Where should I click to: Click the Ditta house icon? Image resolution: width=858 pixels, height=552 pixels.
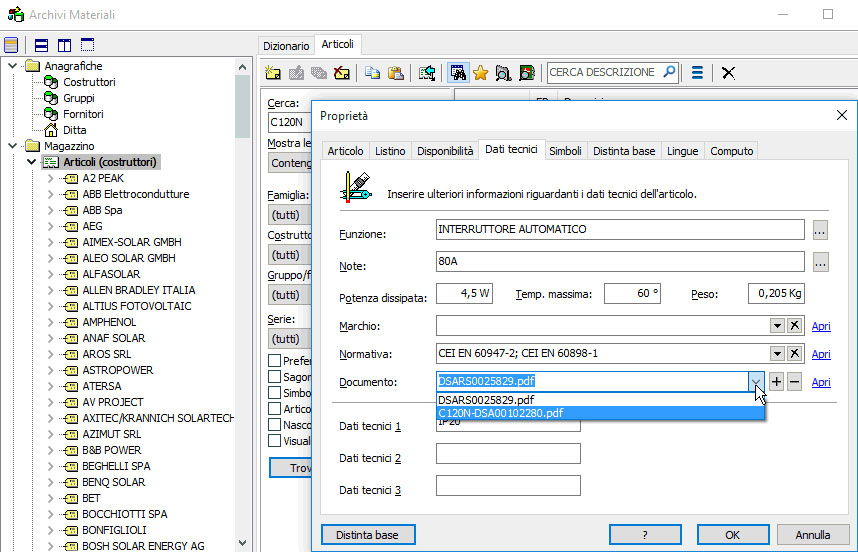pyautogui.click(x=51, y=130)
